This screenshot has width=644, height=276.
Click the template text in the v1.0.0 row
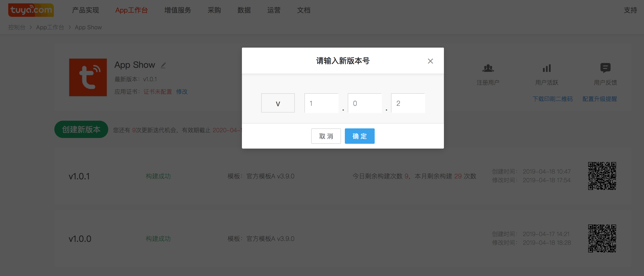(x=261, y=239)
